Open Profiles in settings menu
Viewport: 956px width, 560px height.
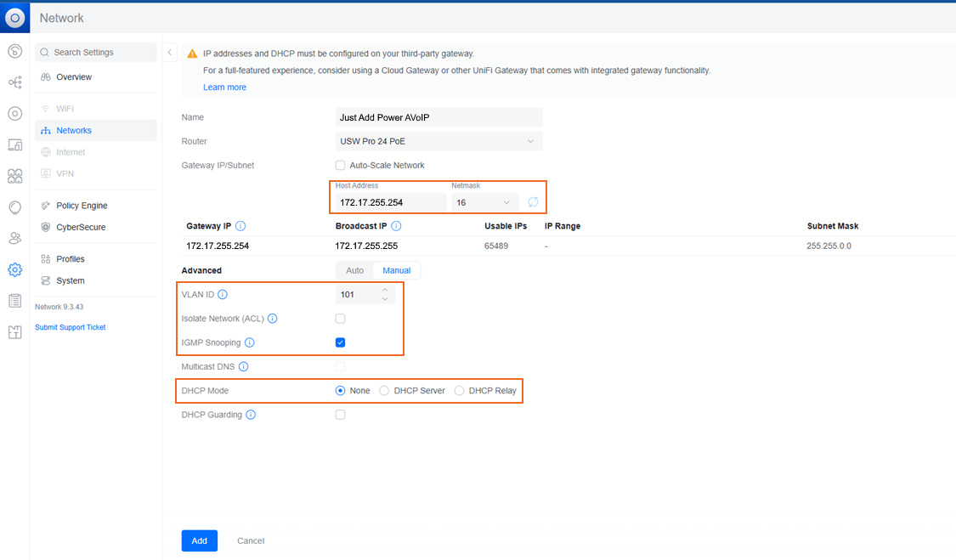click(96, 259)
